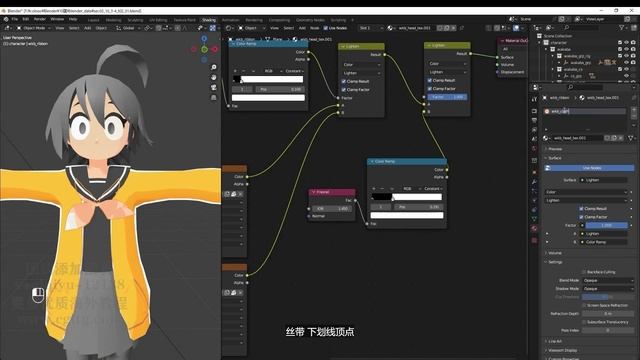The width and height of the screenshot is (640, 360).
Task: Click the material name field in the slot list
Action: click(587, 111)
